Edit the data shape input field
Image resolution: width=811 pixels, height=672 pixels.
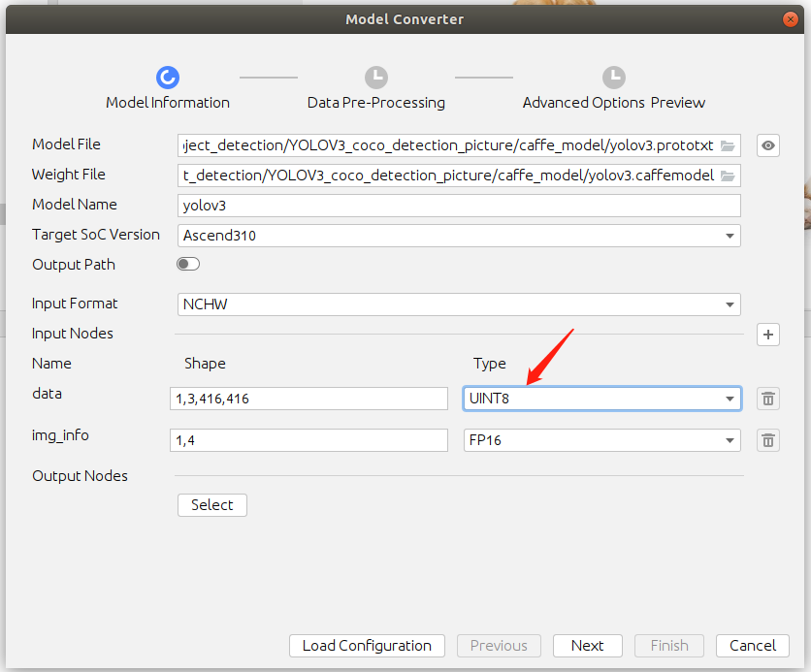pos(308,399)
